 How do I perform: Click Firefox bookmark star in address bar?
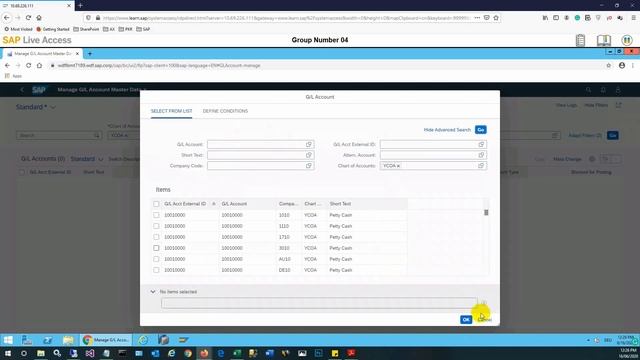(x=496, y=18)
